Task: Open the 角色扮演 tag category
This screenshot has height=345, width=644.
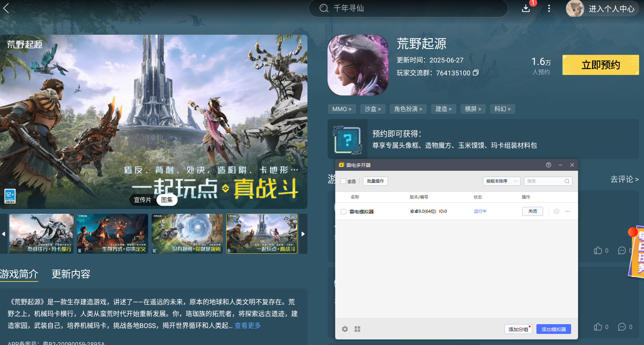Action: point(408,109)
